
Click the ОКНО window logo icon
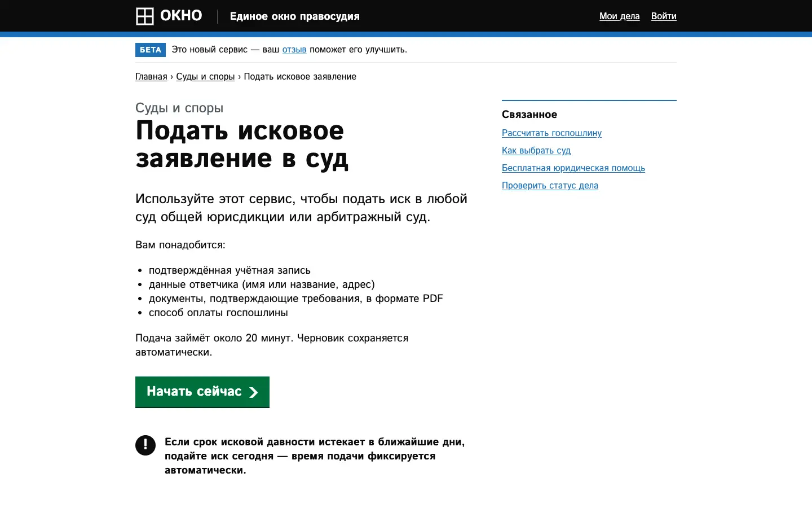[145, 16]
